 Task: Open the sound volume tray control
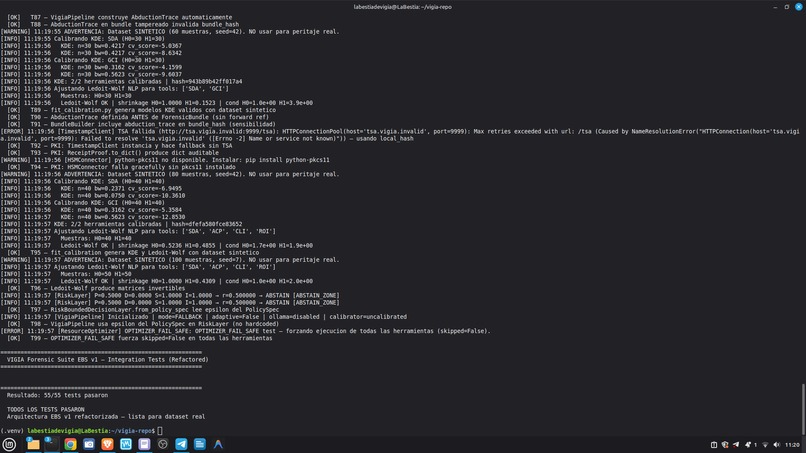point(777,445)
